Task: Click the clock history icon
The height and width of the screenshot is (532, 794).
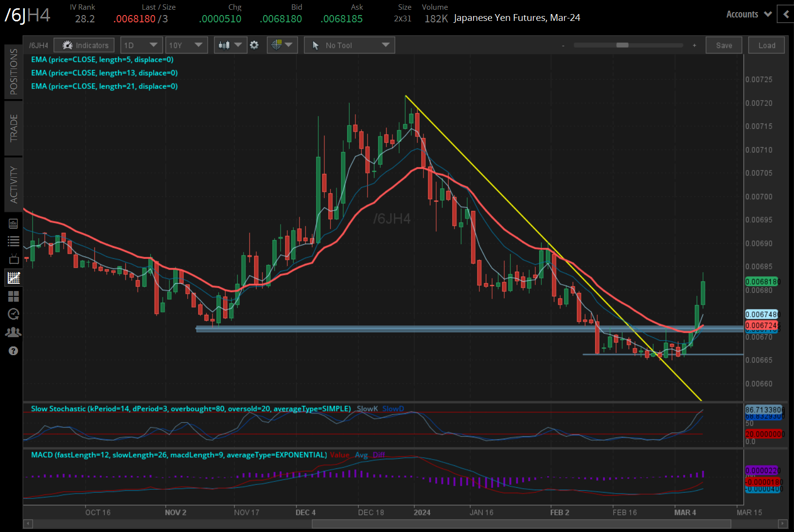Action: (14, 314)
